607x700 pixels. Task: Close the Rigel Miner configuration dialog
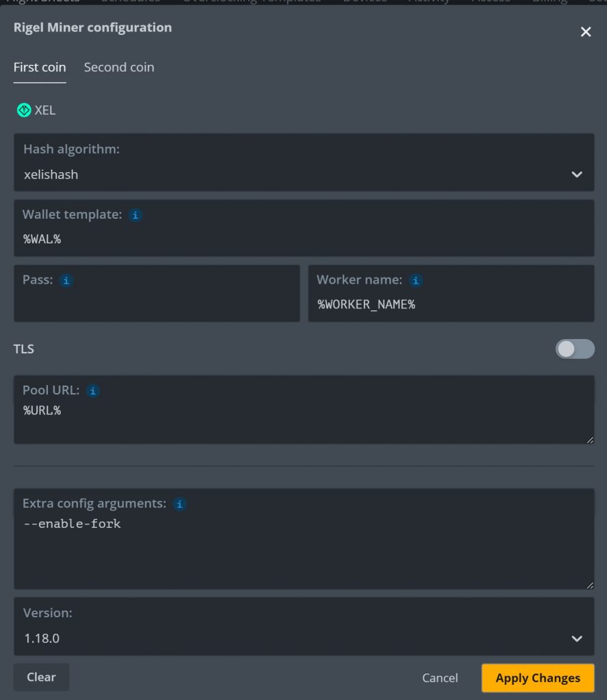coord(586,31)
